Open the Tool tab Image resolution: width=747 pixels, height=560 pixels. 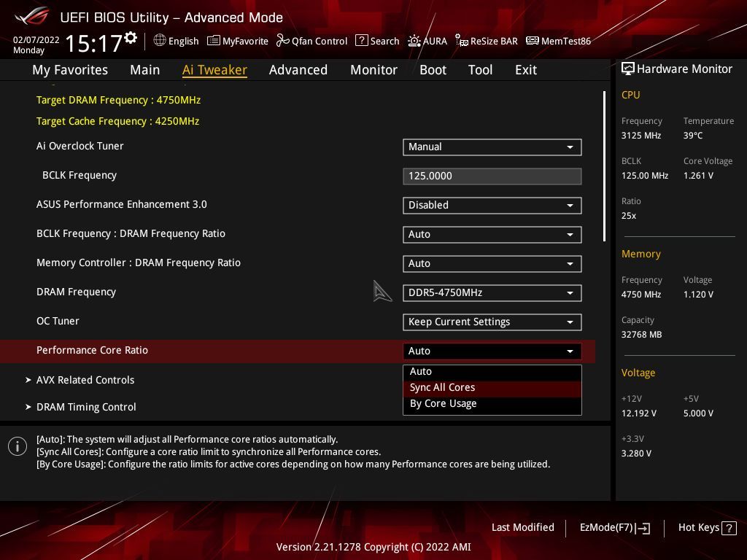480,70
